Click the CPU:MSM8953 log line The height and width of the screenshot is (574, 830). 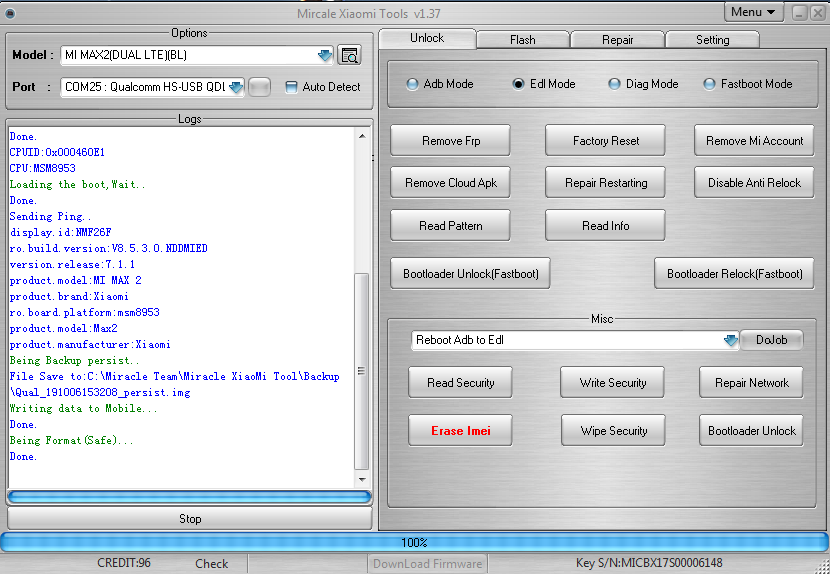pyautogui.click(x=42, y=168)
